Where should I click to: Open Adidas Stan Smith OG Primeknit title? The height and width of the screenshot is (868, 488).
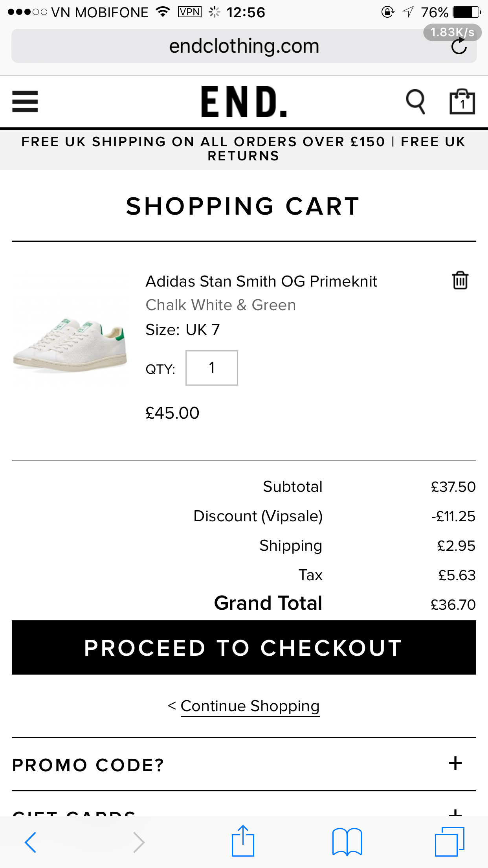[261, 281]
